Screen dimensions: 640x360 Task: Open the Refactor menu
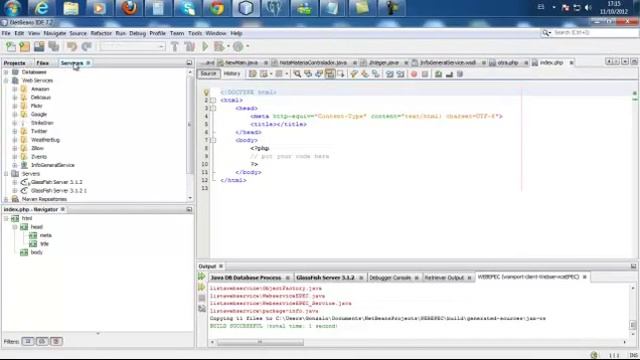click(x=101, y=33)
